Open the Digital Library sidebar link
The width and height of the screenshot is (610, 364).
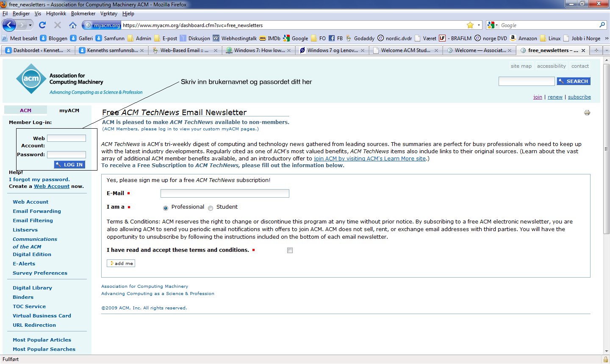point(32,288)
